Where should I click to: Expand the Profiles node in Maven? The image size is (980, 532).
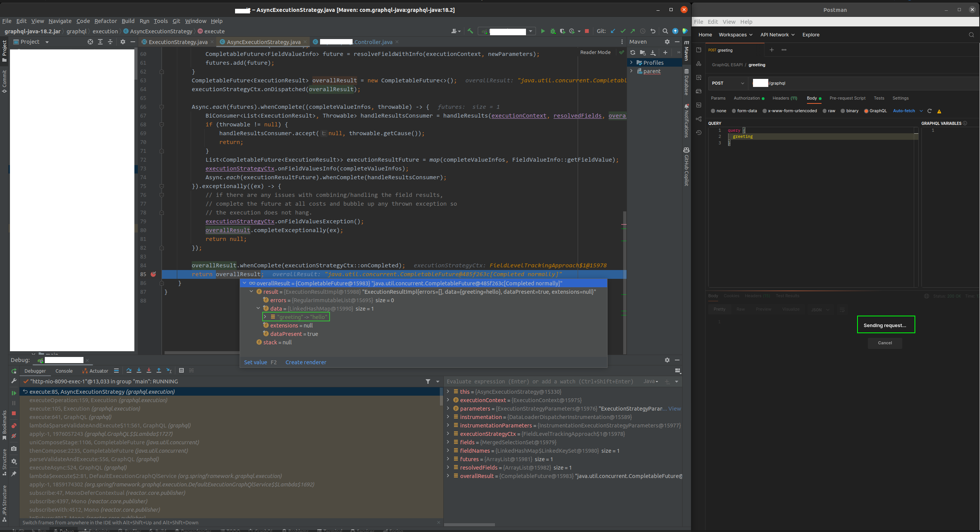(632, 62)
